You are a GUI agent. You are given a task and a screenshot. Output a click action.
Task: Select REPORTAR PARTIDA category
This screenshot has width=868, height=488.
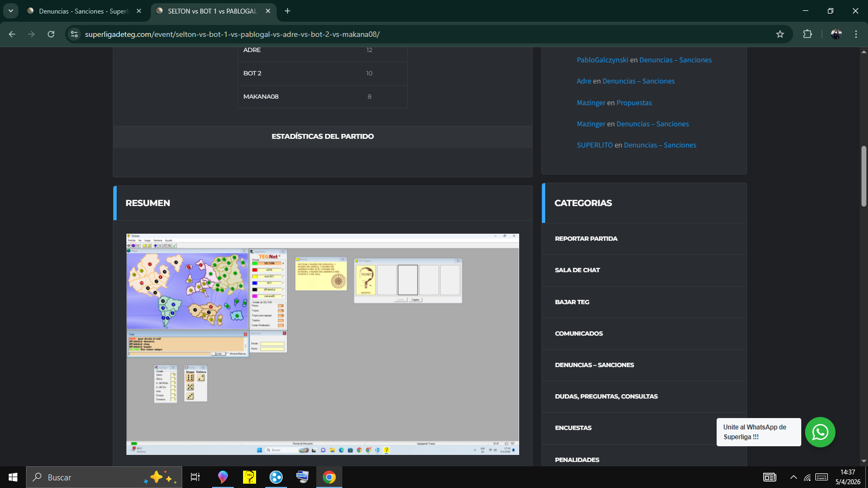pyautogui.click(x=586, y=239)
